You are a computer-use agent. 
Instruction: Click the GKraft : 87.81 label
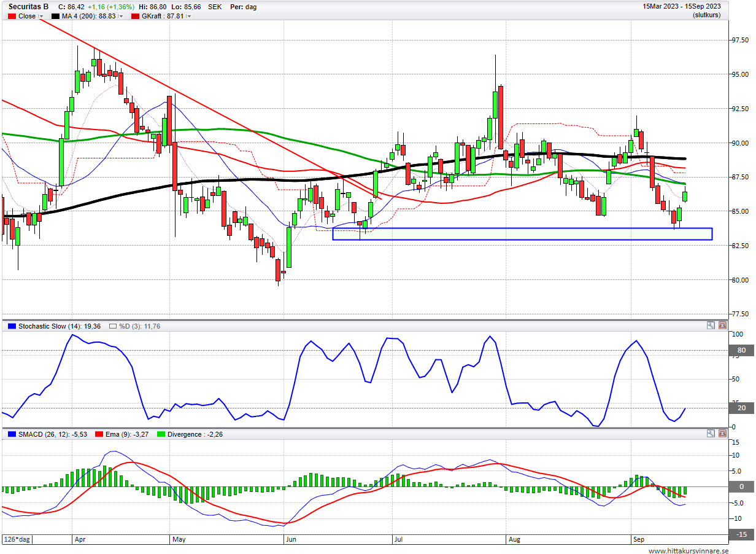[163, 17]
